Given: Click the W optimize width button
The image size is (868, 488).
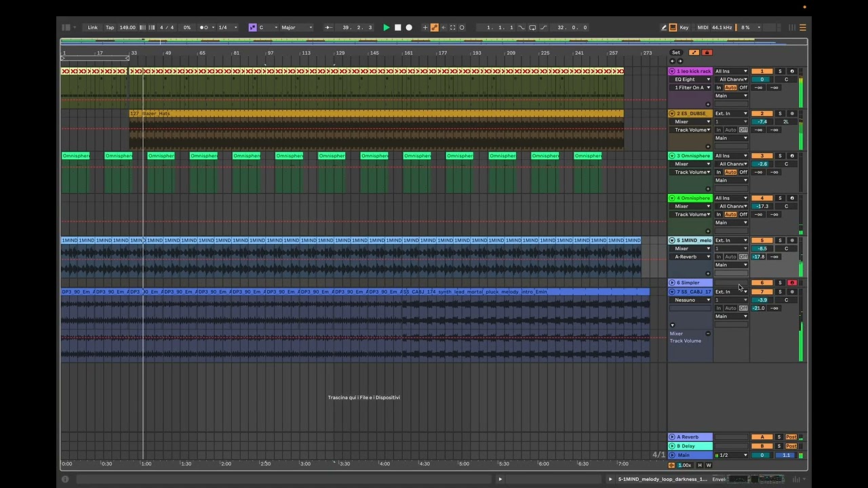Looking at the screenshot, I should click(709, 465).
